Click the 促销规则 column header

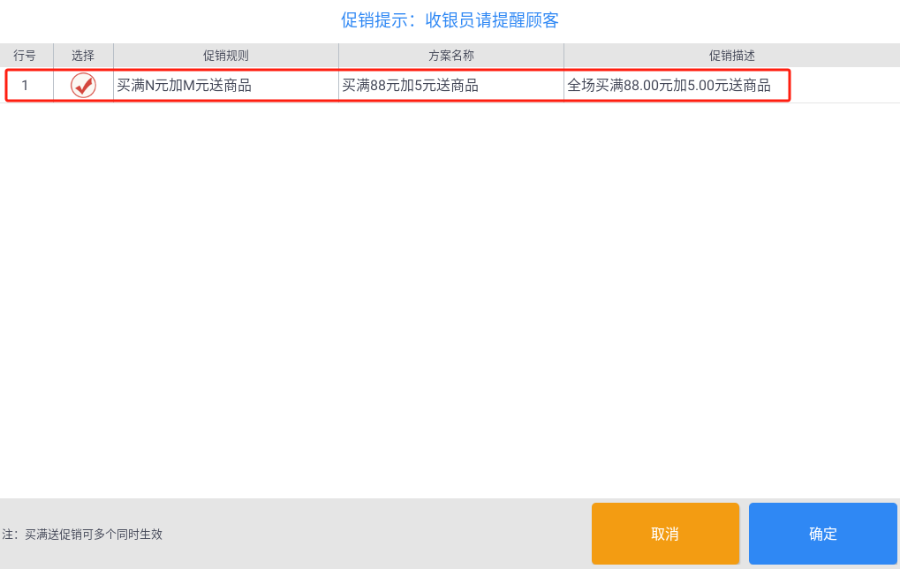[x=226, y=56]
